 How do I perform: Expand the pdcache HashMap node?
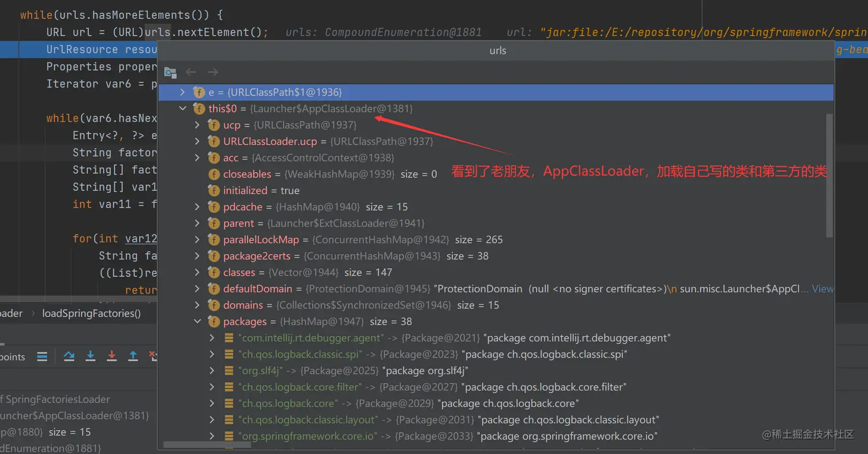[197, 207]
